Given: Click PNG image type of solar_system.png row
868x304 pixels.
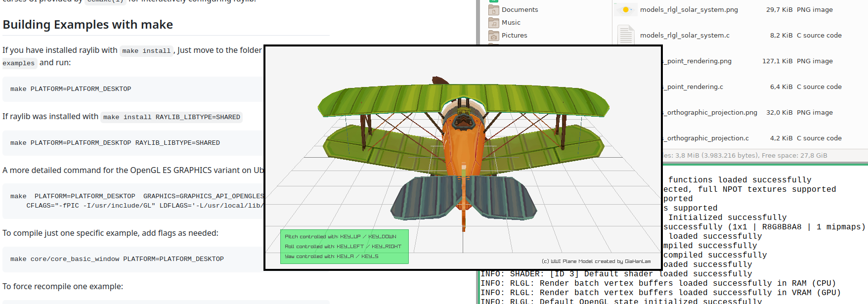Looking at the screenshot, I should pyautogui.click(x=815, y=9).
